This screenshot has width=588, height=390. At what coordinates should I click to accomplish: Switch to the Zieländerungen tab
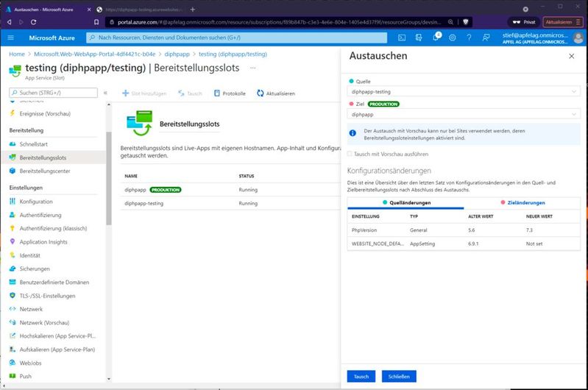523,203
